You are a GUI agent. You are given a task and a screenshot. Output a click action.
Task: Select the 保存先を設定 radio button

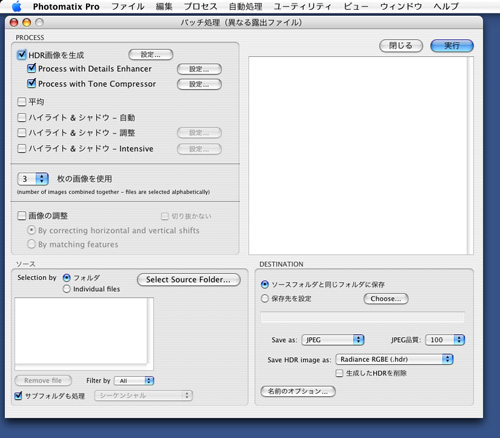[265, 298]
